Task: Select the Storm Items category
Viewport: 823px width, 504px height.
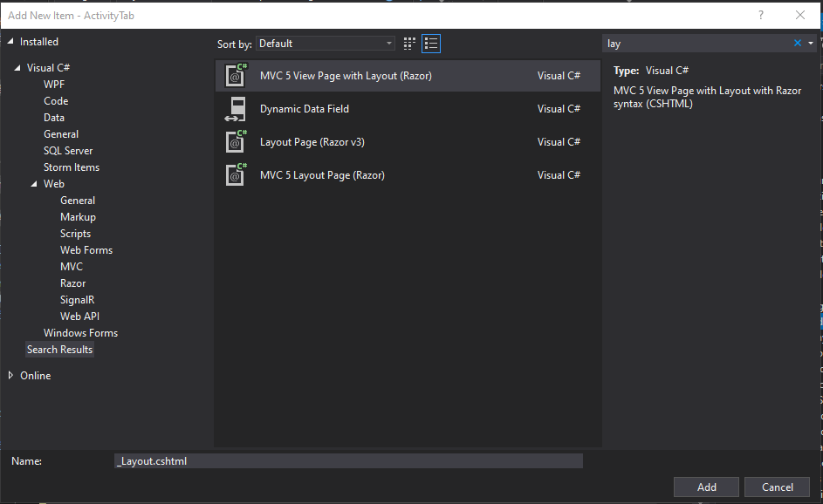Action: [x=72, y=167]
